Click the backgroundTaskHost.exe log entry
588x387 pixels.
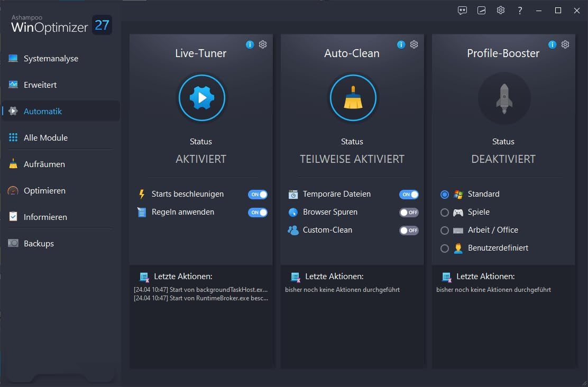(x=200, y=290)
